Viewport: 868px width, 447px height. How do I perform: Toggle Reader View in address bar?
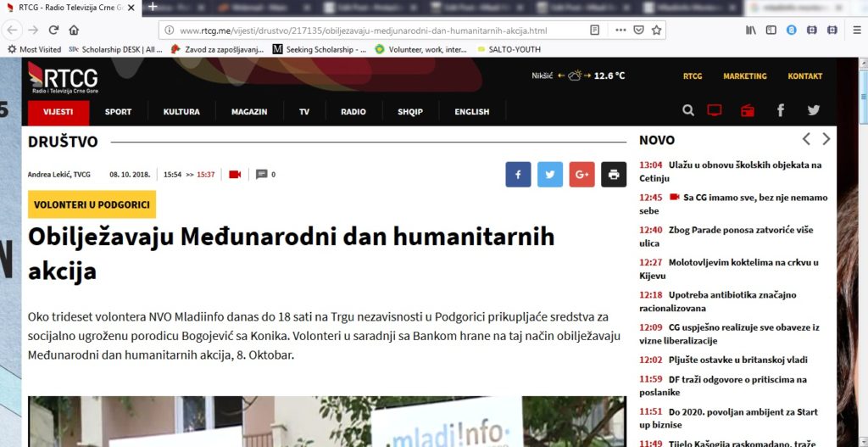coord(595,30)
